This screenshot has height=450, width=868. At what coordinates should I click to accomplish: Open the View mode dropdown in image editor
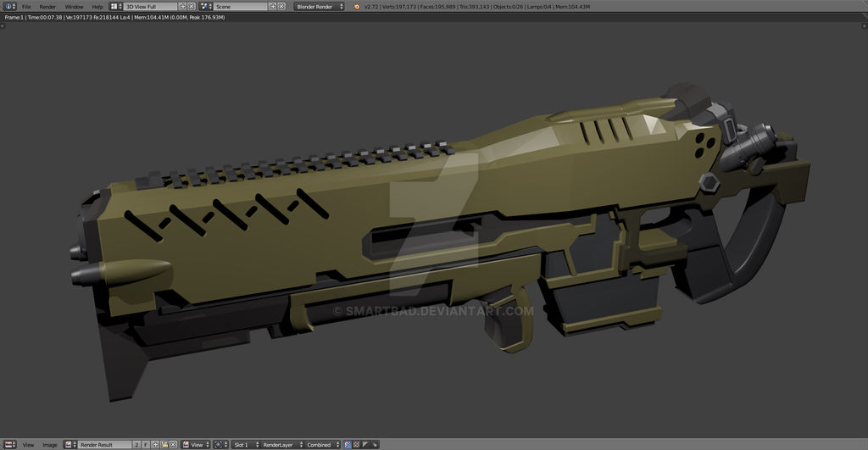[x=196, y=444]
